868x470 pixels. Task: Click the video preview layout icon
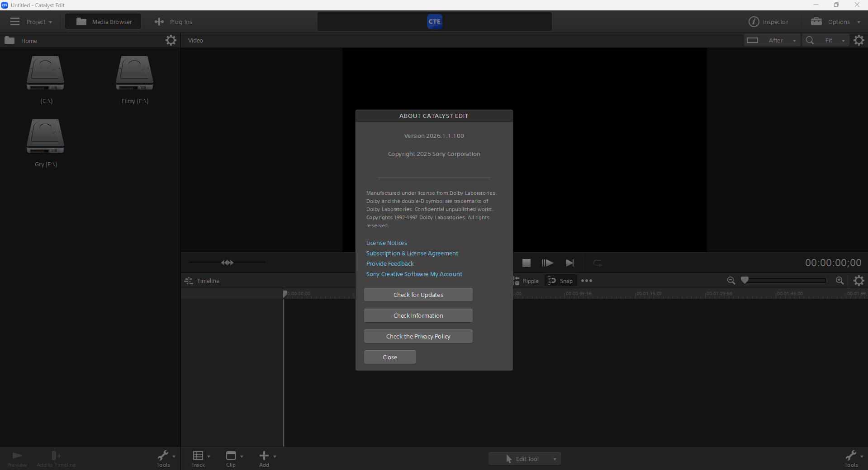[x=753, y=40]
